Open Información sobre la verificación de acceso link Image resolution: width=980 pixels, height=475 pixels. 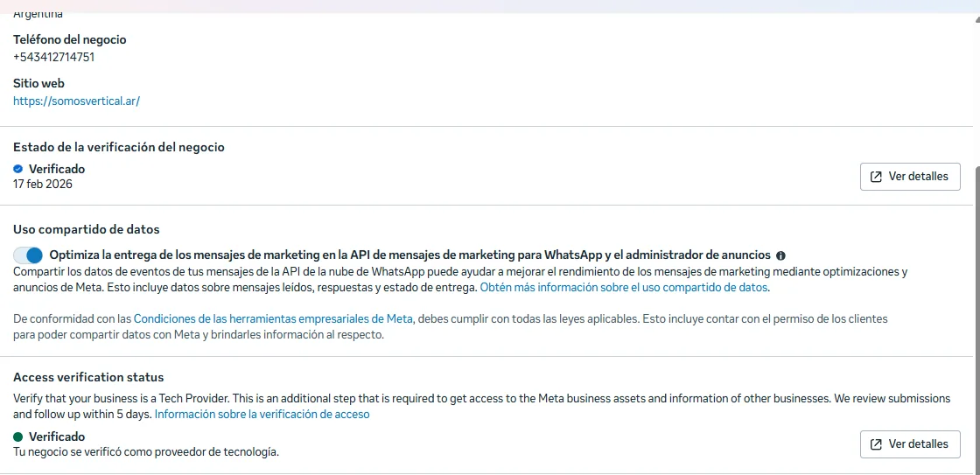pyautogui.click(x=262, y=414)
